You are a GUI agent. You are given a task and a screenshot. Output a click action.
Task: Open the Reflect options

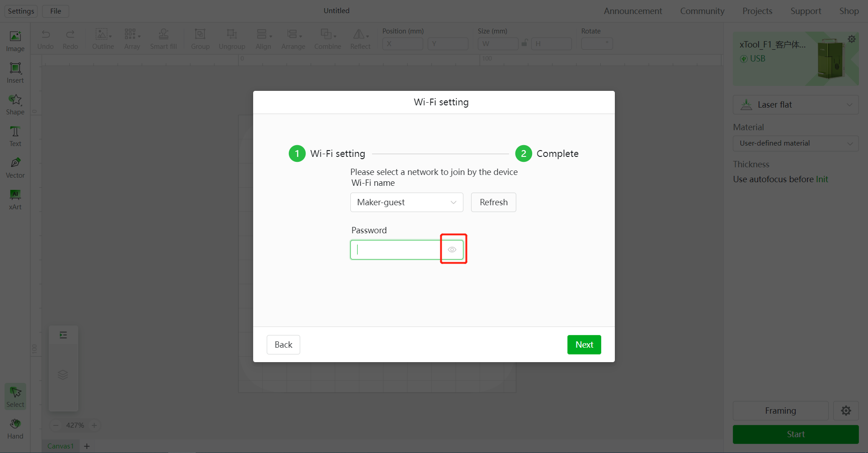(x=360, y=39)
